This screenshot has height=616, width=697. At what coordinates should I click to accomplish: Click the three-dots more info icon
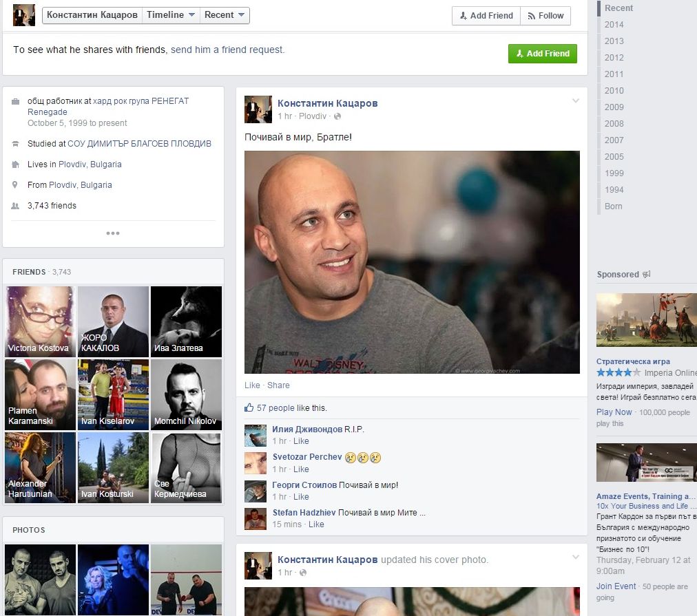113,233
